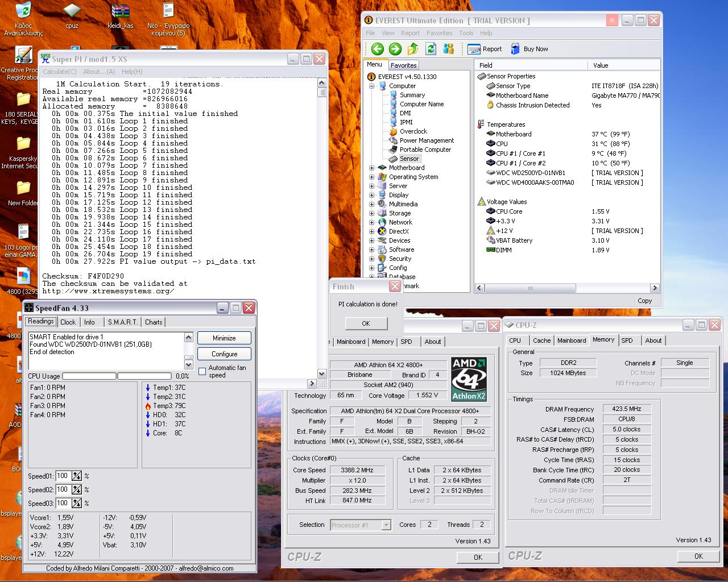Switch to Clock tab in SpeedFan
Viewport: 728px width, 582px height.
pyautogui.click(x=68, y=322)
